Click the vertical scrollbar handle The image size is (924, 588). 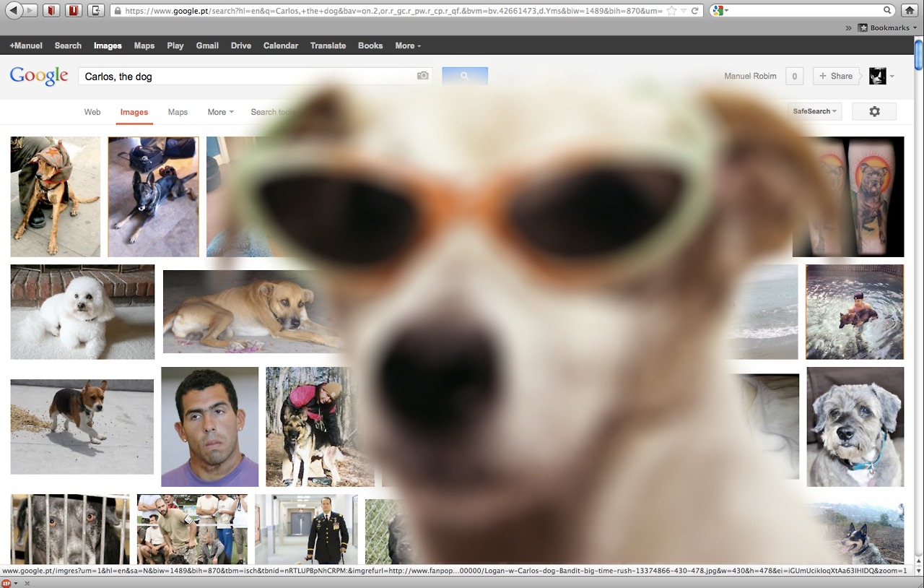[x=918, y=55]
